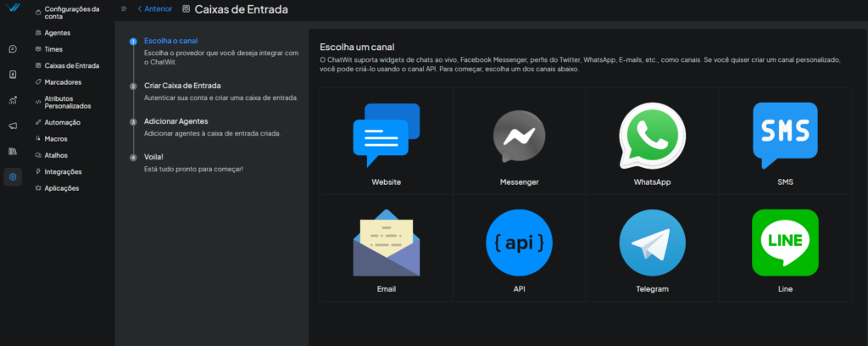Viewport: 868px width, 346px height.
Task: Open Reports chart icon in left rail
Action: [x=13, y=100]
